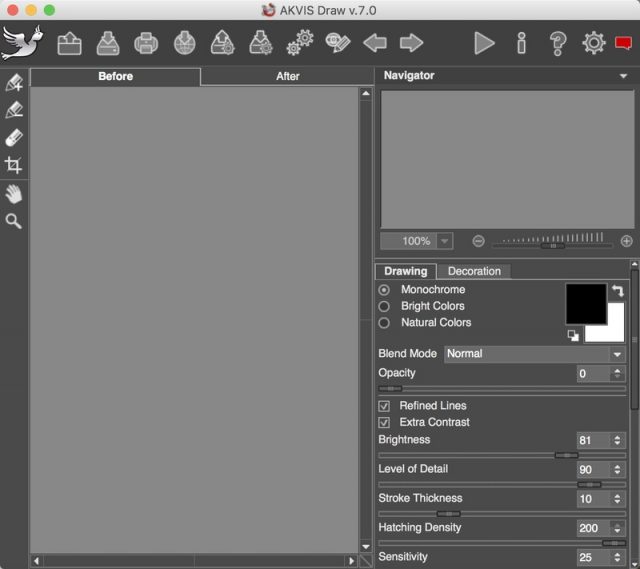Open batch processing double-gear icon
This screenshot has width=640, height=569.
300,42
